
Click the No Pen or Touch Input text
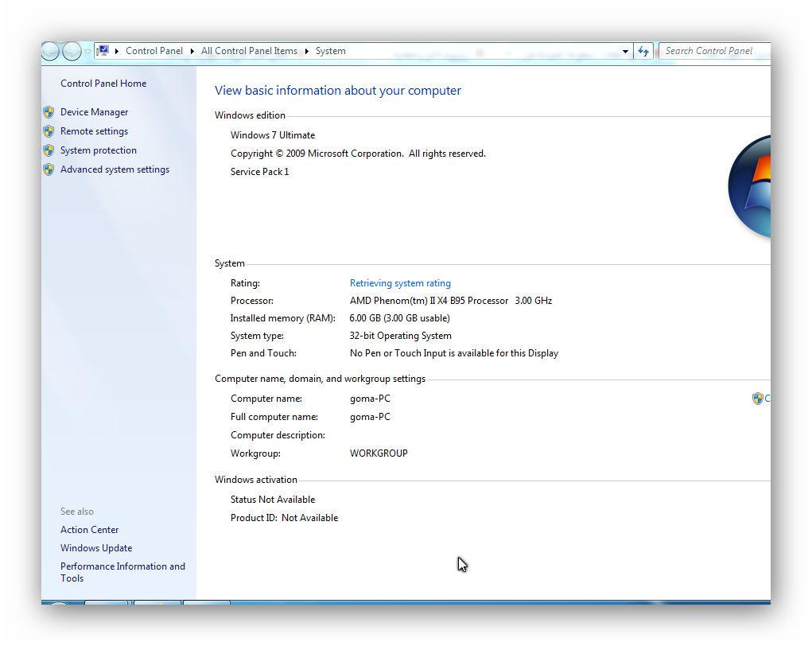point(453,353)
